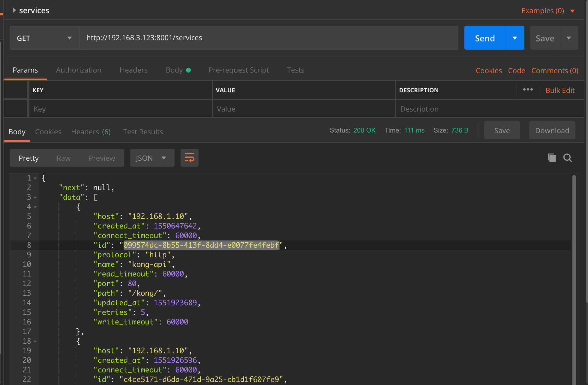Toggle the line wrap icon

(189, 158)
